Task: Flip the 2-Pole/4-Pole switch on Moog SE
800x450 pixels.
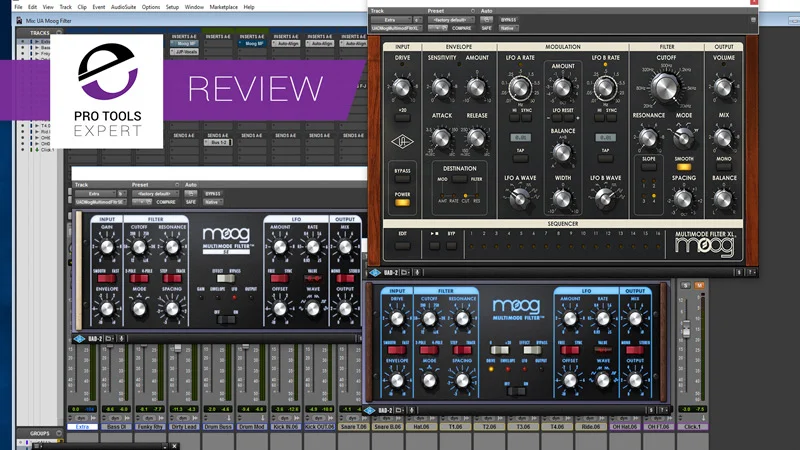Action: [x=139, y=278]
